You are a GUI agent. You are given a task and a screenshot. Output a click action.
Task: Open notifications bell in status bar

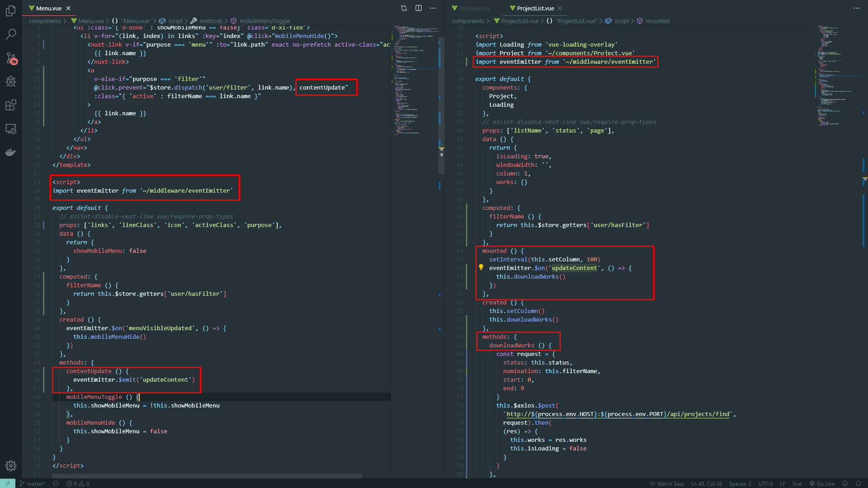coord(858,483)
